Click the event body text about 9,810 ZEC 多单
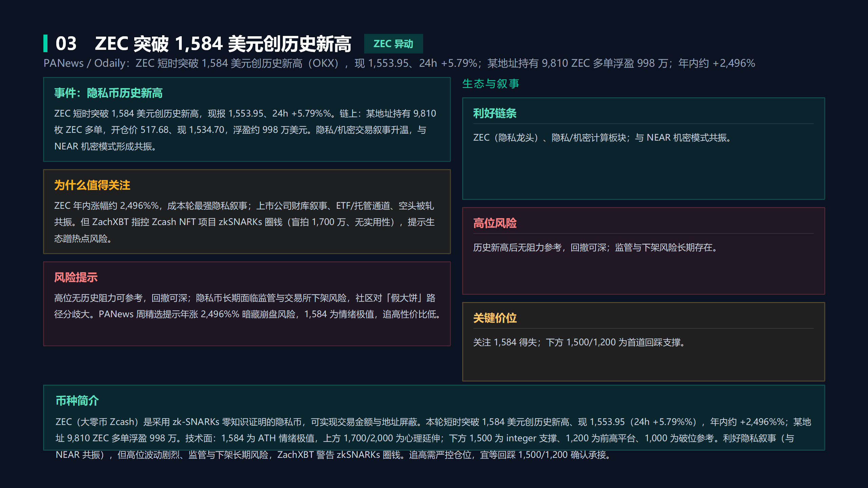This screenshot has height=488, width=868. tap(245, 130)
